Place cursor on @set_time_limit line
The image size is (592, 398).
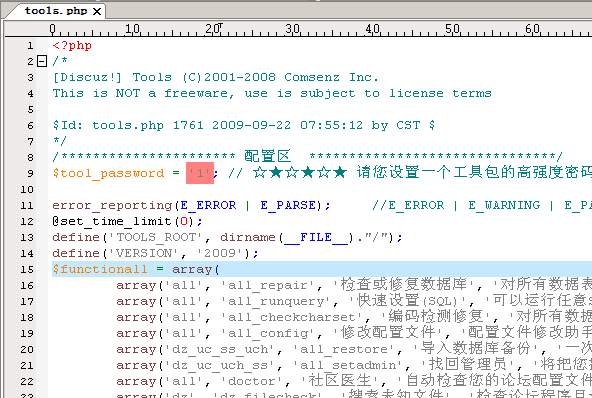point(127,221)
